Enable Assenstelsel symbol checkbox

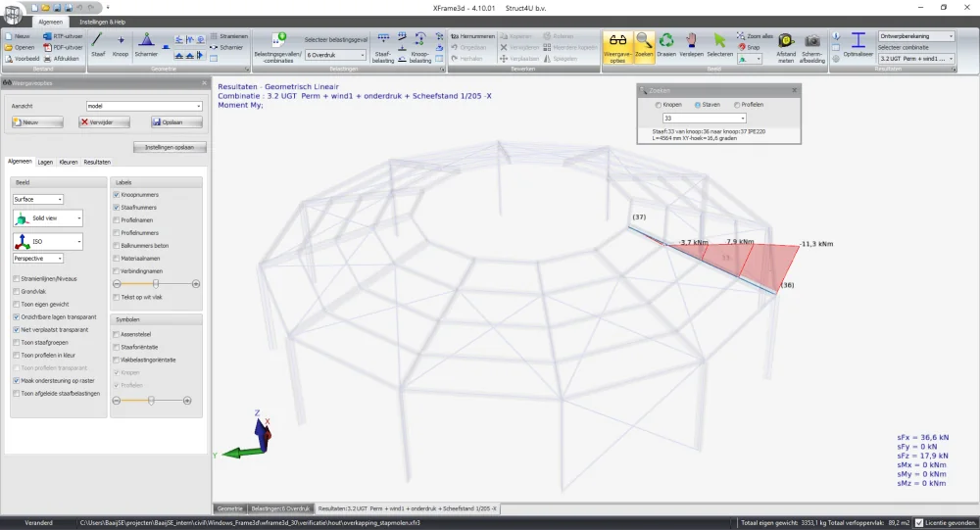click(117, 334)
